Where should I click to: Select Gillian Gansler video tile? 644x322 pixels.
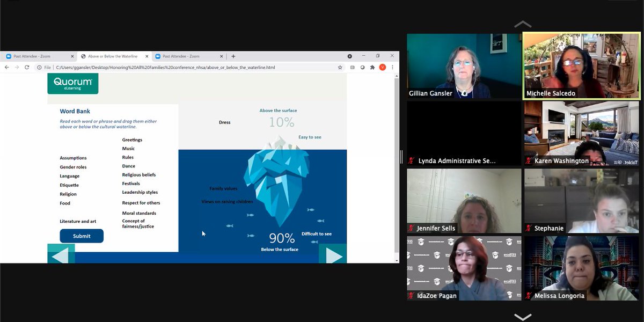tap(464, 66)
